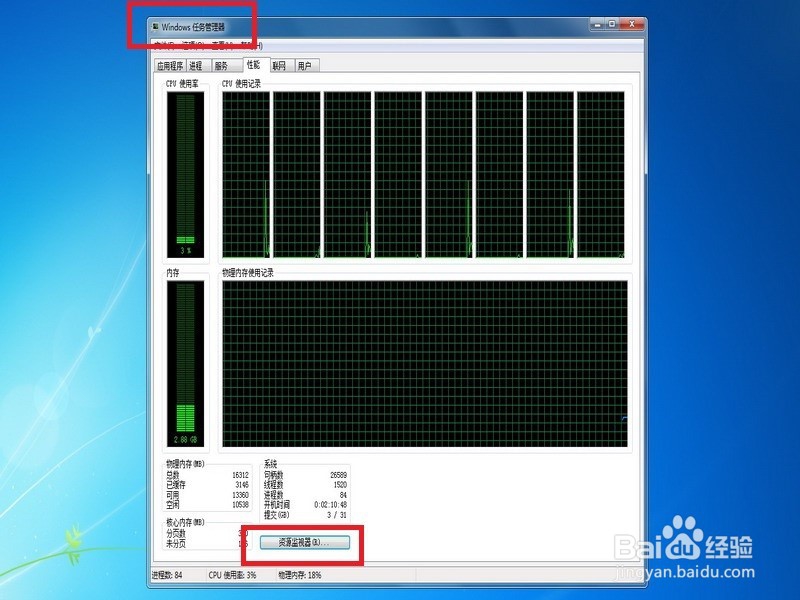Click the eighth CPU 使用记录 core graph
The image size is (800, 600).
click(601, 174)
